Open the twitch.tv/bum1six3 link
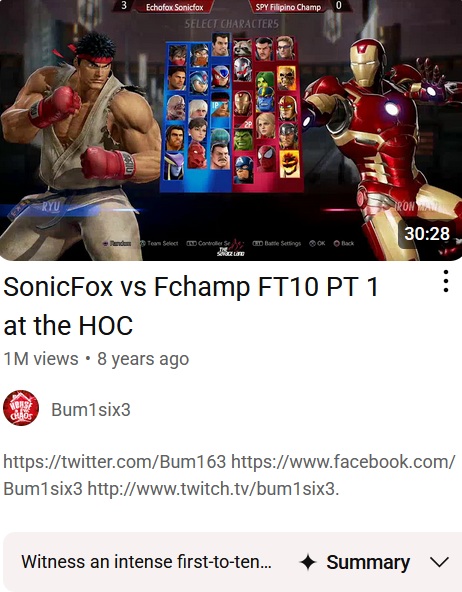Viewport: 462px width, 592px height. pyautogui.click(x=213, y=489)
